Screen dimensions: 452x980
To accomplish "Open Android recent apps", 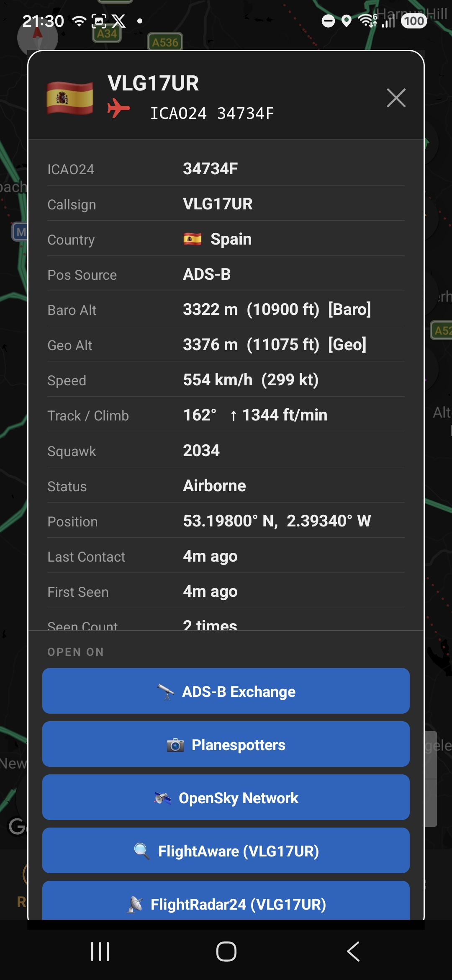I will point(100,952).
